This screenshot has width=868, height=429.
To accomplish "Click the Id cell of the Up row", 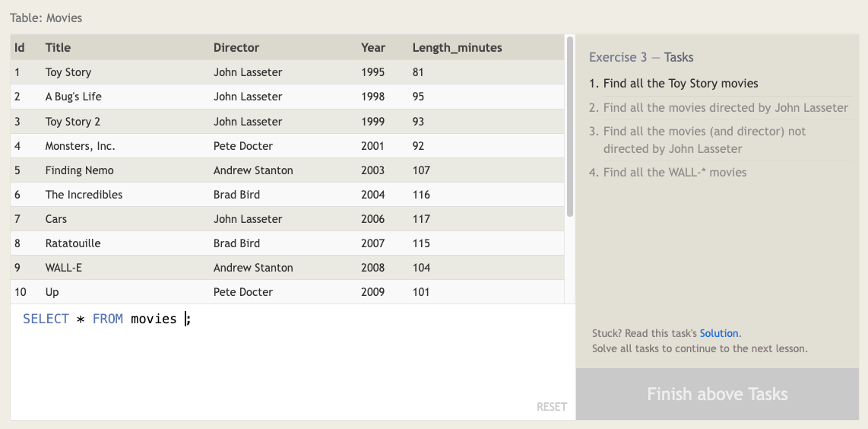I will [20, 292].
